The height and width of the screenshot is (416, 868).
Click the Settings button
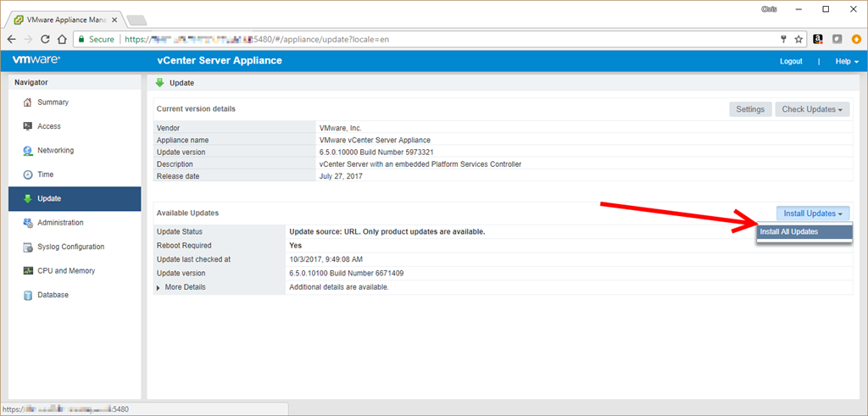click(750, 109)
